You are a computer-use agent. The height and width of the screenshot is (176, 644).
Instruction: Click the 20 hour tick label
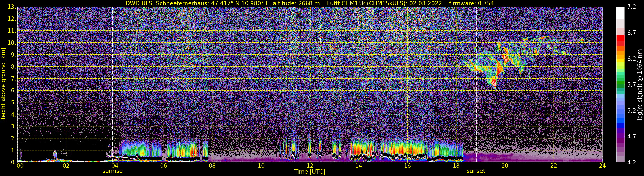(505, 166)
